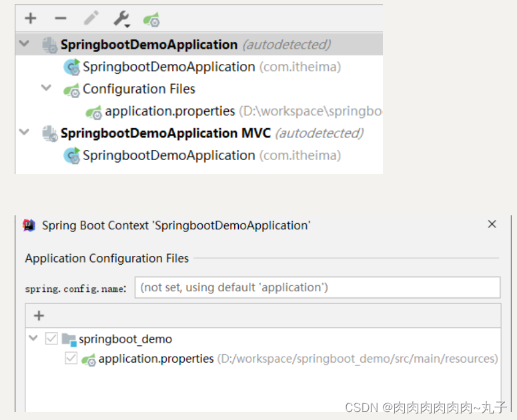Click the spring.config.name input field
This screenshot has width=517, height=420.
[317, 288]
